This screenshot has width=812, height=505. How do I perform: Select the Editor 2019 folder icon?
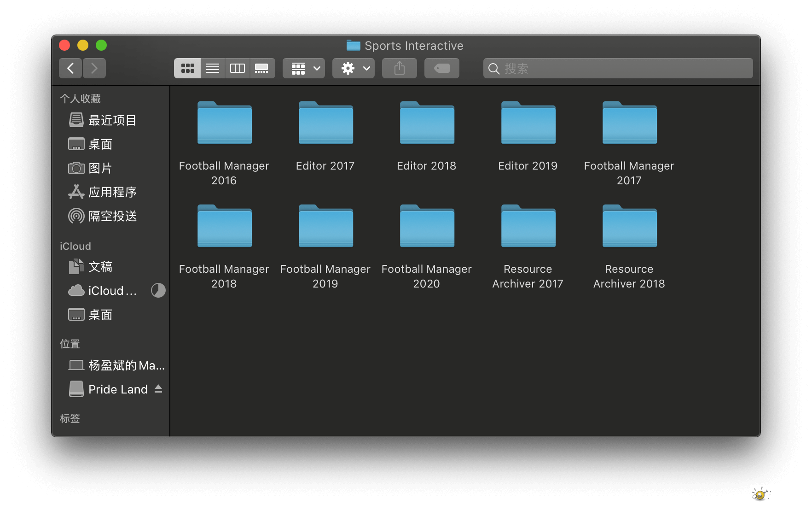(528, 123)
